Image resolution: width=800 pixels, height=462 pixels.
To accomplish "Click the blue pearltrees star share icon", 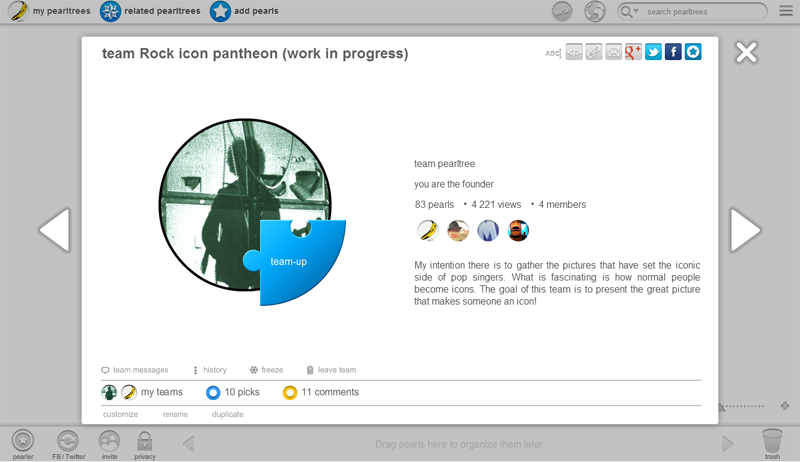I will click(x=693, y=52).
